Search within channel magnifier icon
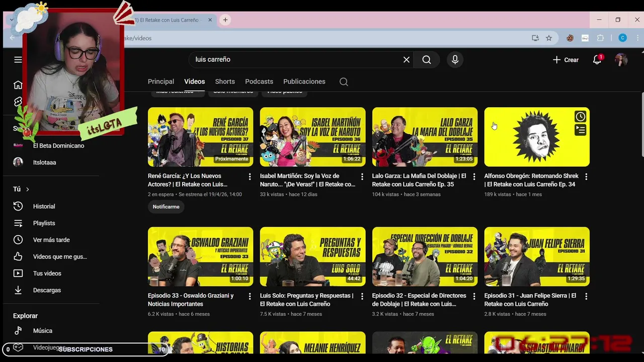The width and height of the screenshot is (644, 362). (x=344, y=82)
